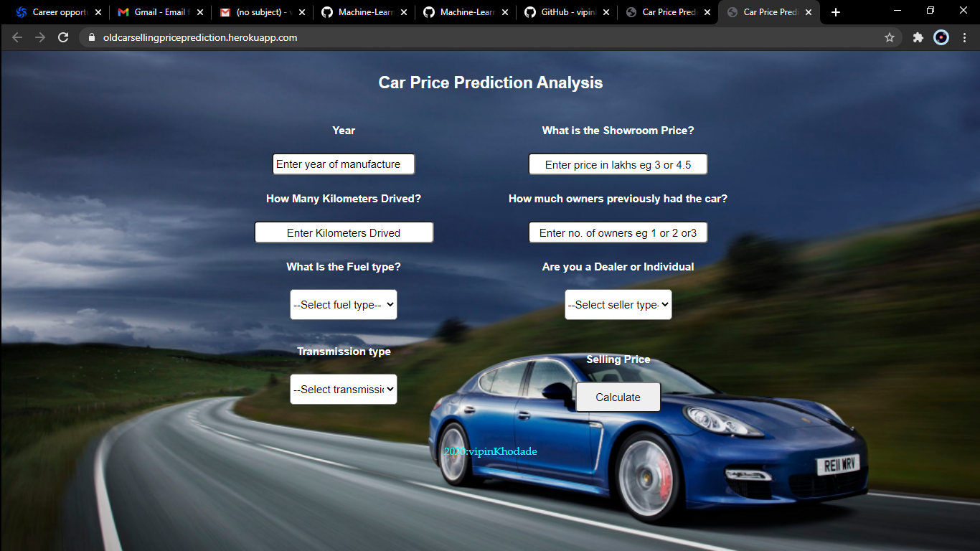Click the Kilometers Driven input field

343,232
